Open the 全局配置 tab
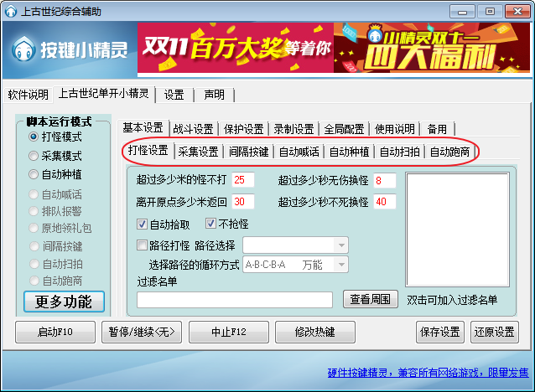The image size is (535, 392). pyautogui.click(x=344, y=129)
